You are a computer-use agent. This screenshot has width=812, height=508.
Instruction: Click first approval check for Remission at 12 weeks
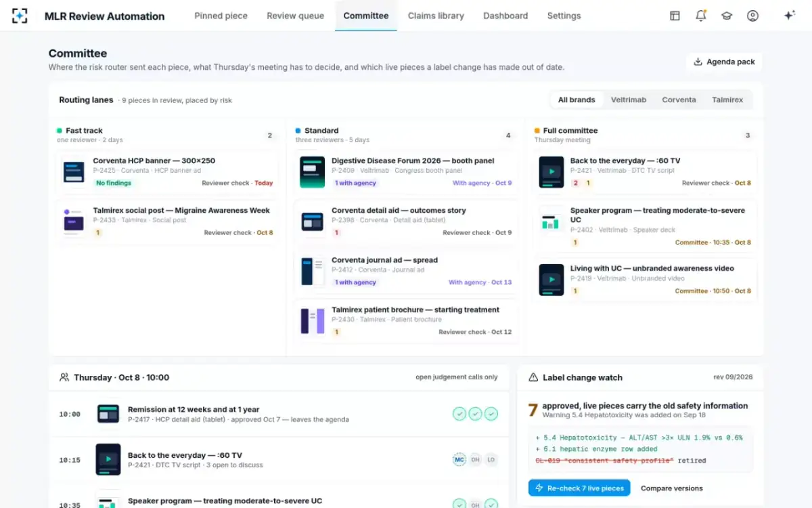[x=459, y=414]
